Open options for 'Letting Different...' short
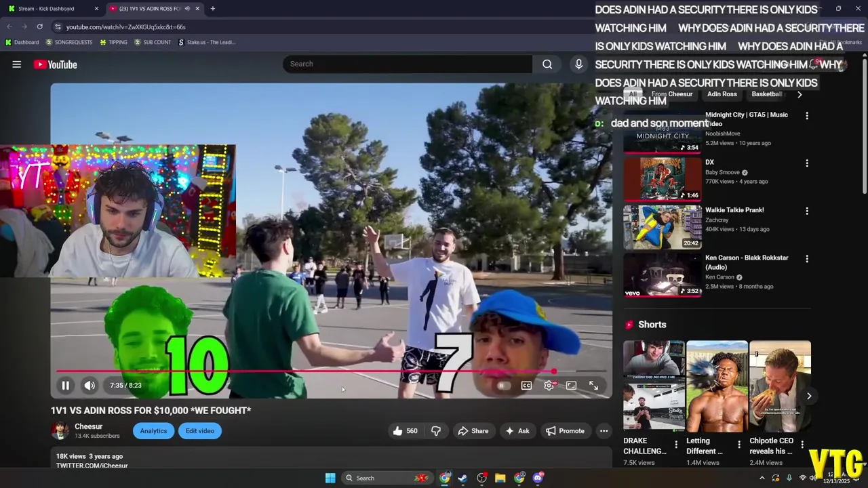The image size is (868, 488). click(739, 445)
